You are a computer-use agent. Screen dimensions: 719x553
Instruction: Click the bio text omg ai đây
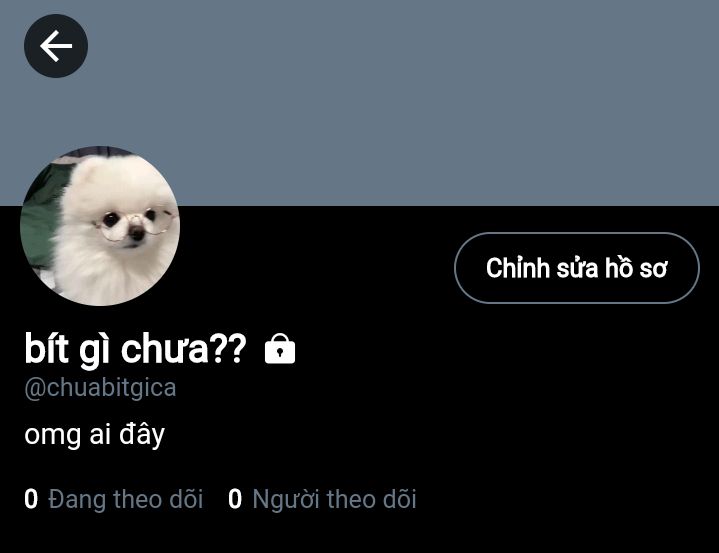point(94,435)
